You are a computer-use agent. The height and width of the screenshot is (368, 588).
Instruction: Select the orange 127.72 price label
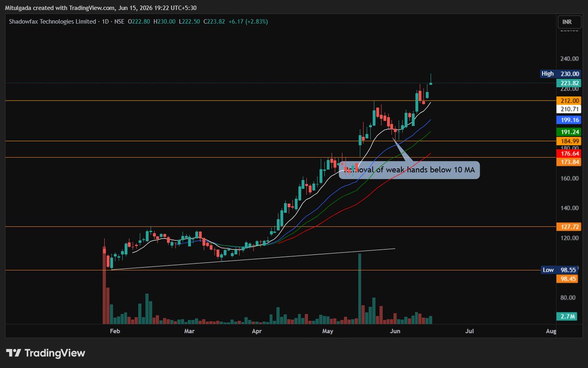pos(568,227)
